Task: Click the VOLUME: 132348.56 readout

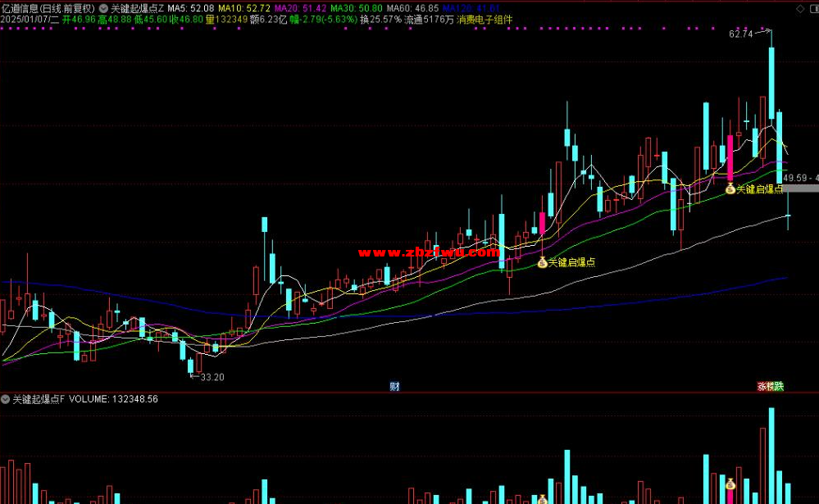Action: coord(113,399)
